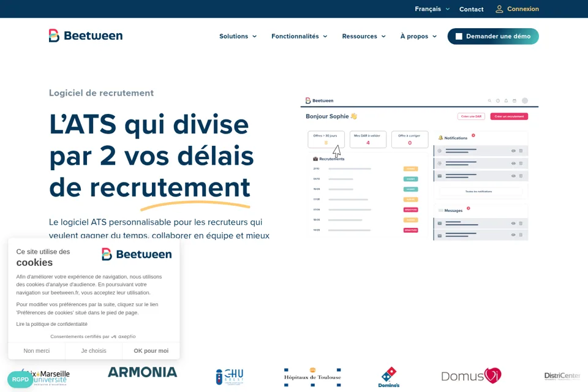Screen dimensions: 588x392
Task: Click trash icon on third notification row
Action: point(521,176)
